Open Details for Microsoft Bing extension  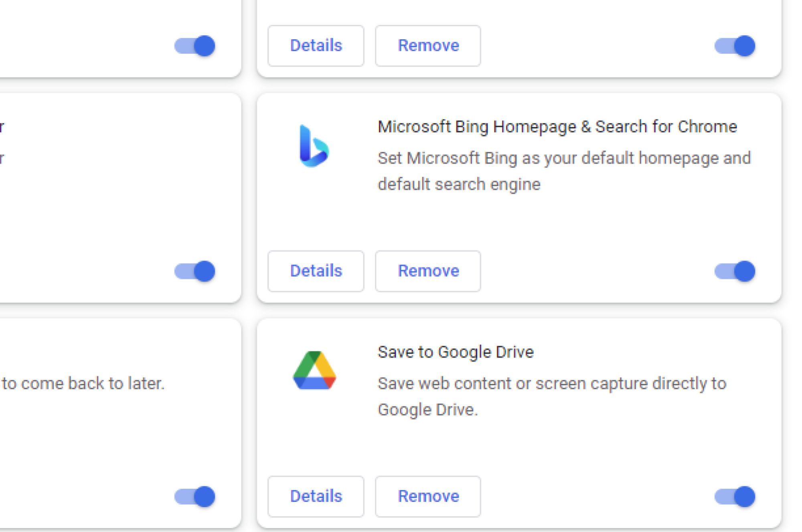316,271
